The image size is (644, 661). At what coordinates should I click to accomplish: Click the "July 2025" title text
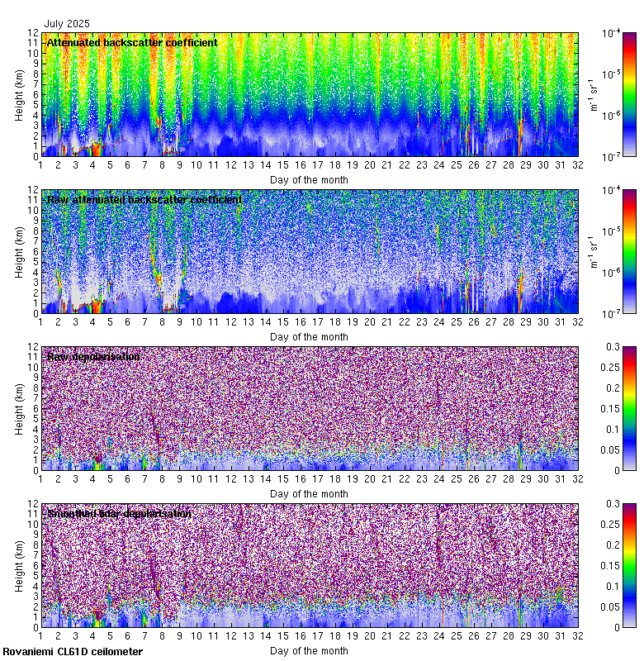68,24
